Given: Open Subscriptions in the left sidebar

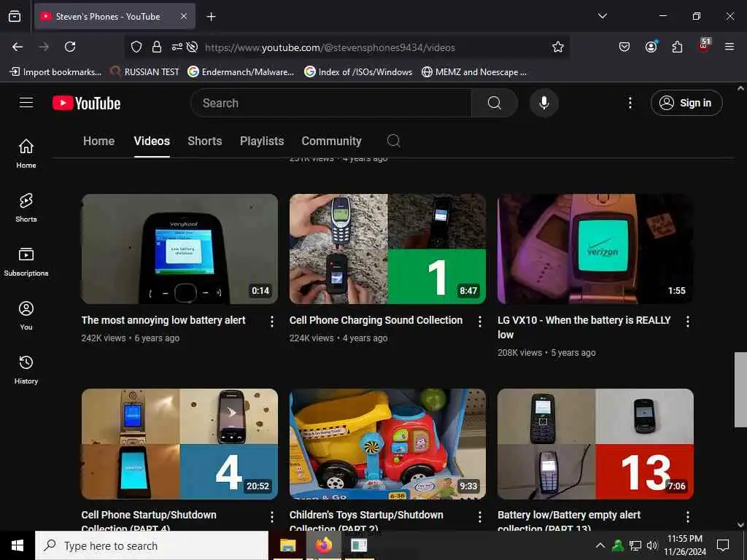Looking at the screenshot, I should pos(26,262).
